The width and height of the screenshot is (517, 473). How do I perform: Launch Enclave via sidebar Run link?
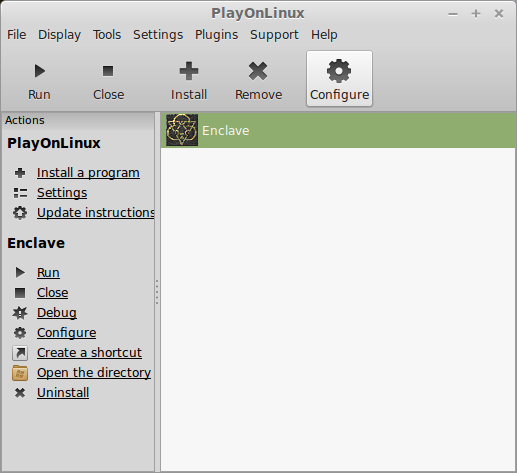[x=48, y=273]
